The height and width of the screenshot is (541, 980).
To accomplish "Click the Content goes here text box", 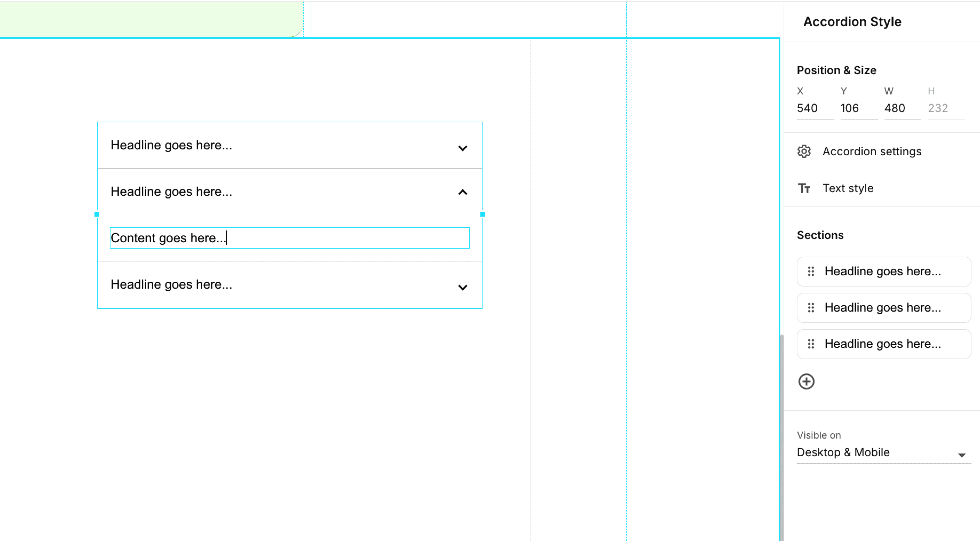I will (x=290, y=238).
